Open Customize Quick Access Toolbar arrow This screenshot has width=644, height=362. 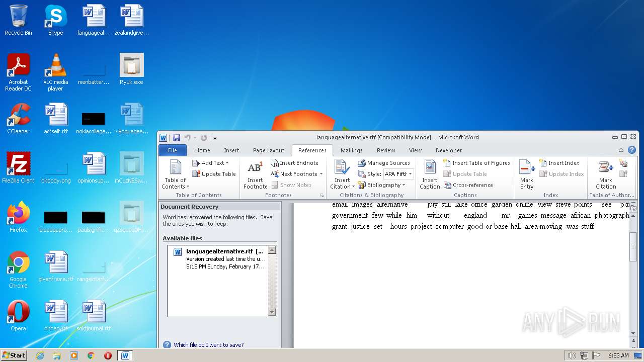[215, 138]
